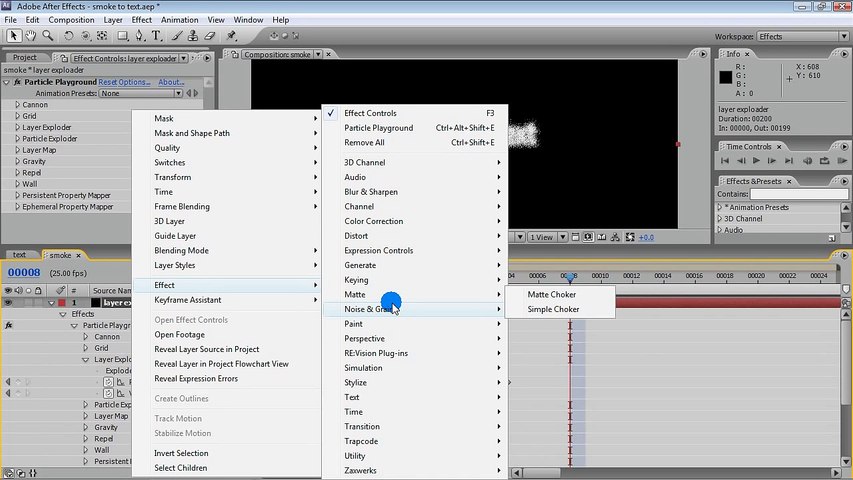853x480 pixels.
Task: Toggle audio mute in Time Controls
Action: [808, 161]
